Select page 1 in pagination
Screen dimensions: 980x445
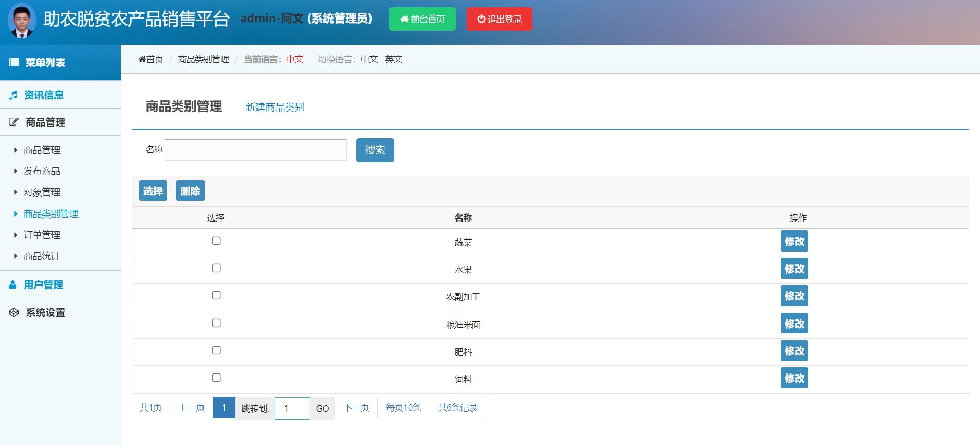tap(224, 407)
